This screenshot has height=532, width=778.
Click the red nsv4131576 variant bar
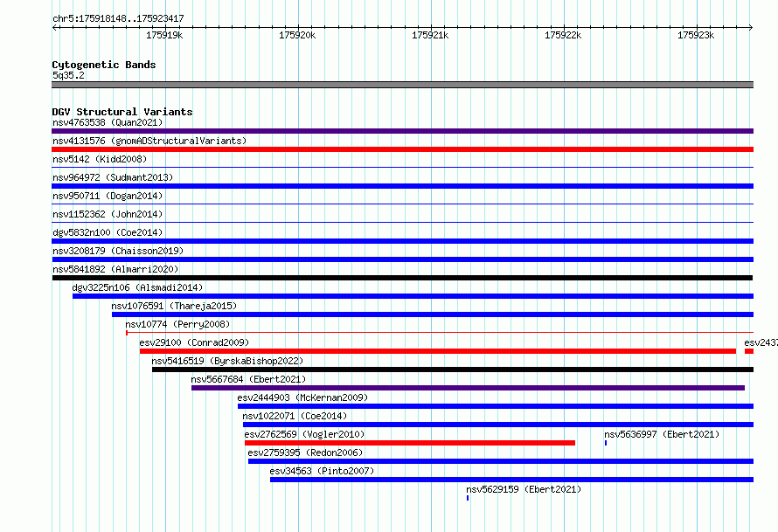(x=402, y=149)
